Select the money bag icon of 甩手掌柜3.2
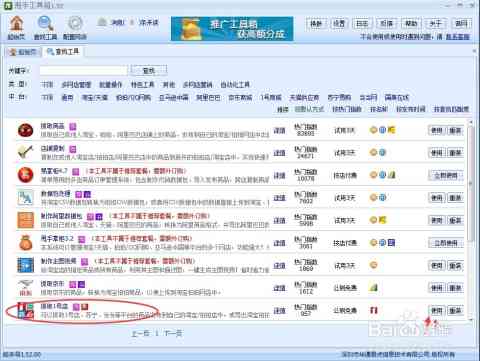The width and height of the screenshot is (480, 361). click(x=25, y=243)
